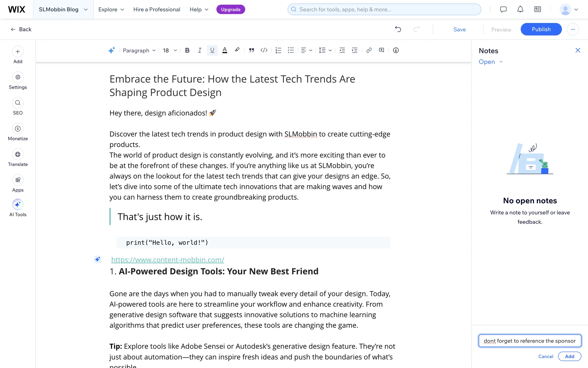588x368 pixels.
Task: Open the Help menu
Action: 199,10
